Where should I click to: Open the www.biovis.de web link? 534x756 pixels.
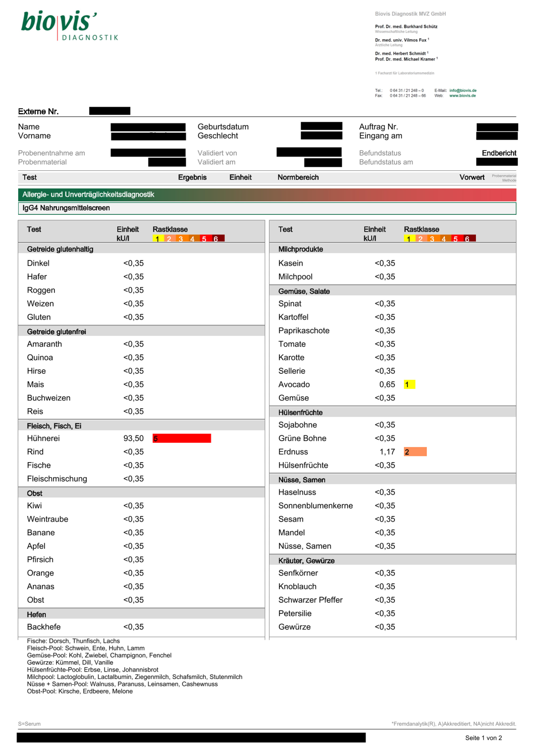point(462,96)
